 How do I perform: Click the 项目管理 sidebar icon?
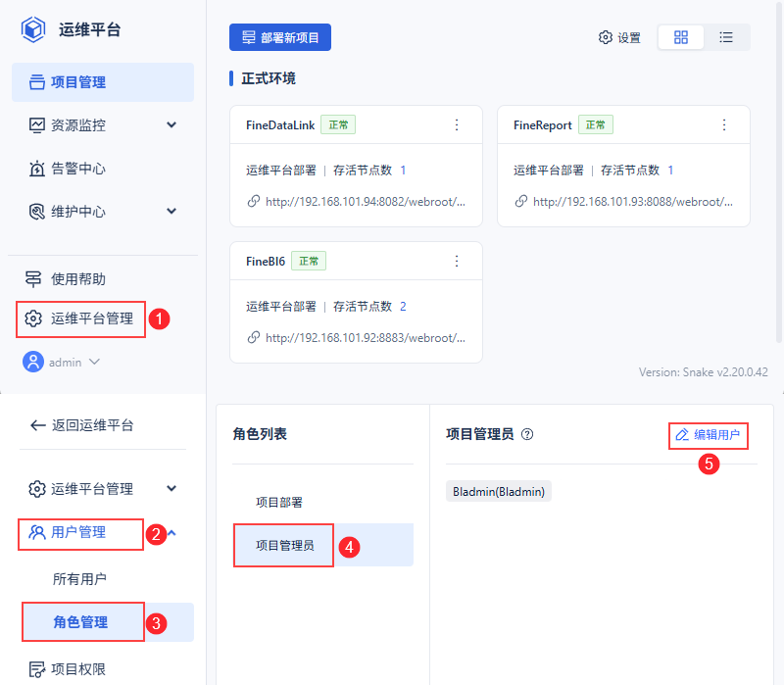pos(36,82)
